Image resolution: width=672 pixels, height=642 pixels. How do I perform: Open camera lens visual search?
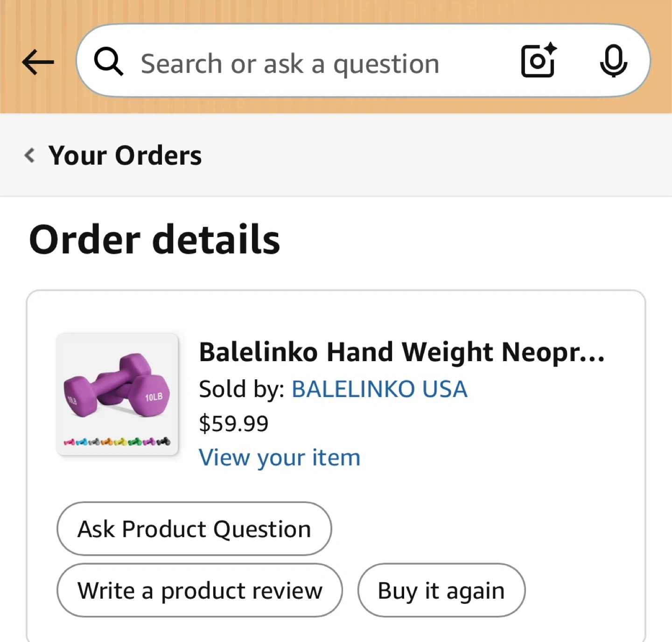(538, 61)
